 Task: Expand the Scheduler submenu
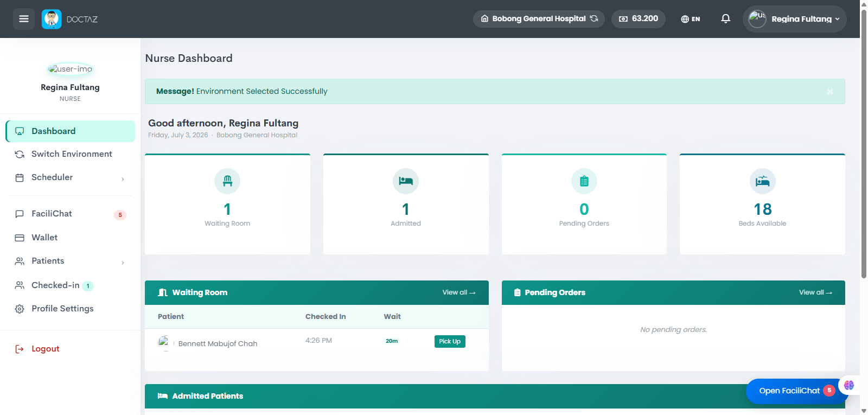tap(70, 177)
